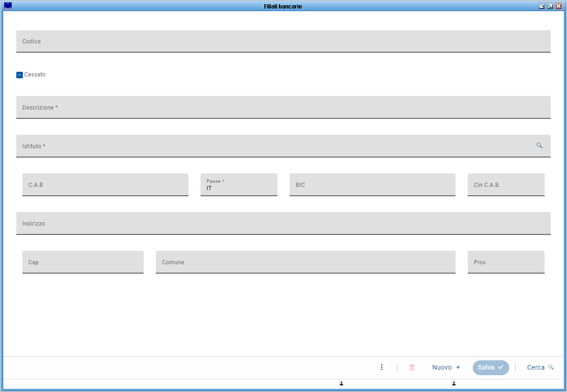Click the application icon in title bar
The image size is (567, 392).
8,6
